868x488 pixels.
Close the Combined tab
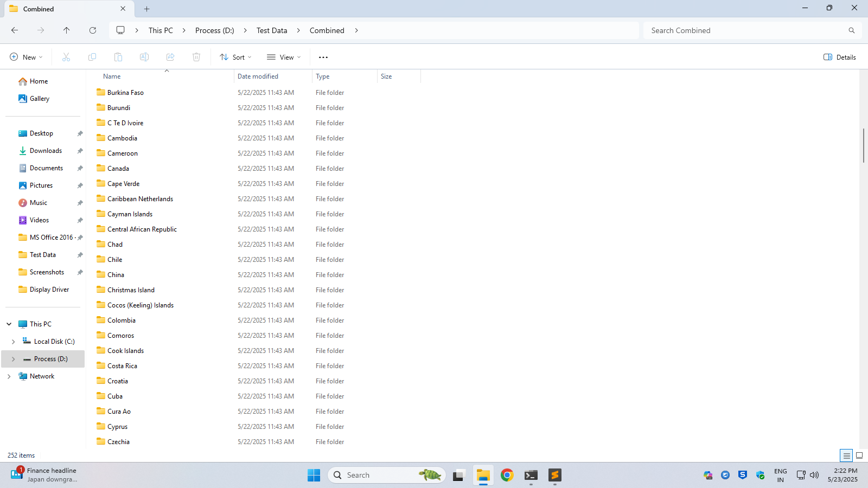(123, 9)
